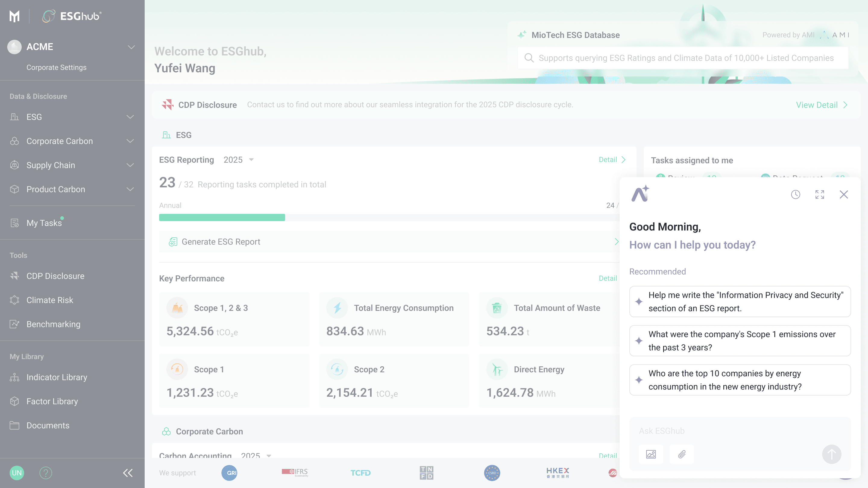Attach a file with paperclip icon

point(682,454)
